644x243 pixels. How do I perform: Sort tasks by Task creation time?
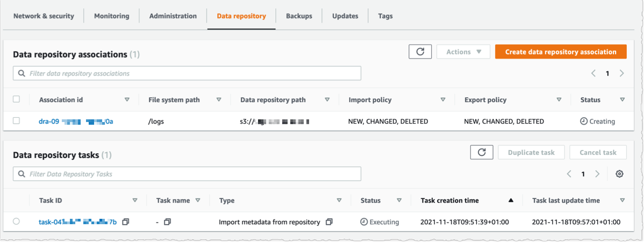(x=511, y=201)
